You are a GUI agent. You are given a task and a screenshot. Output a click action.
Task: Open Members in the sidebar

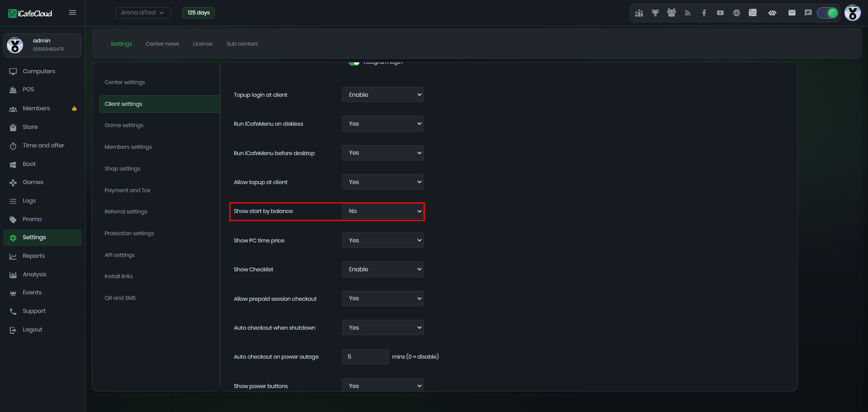coord(36,109)
